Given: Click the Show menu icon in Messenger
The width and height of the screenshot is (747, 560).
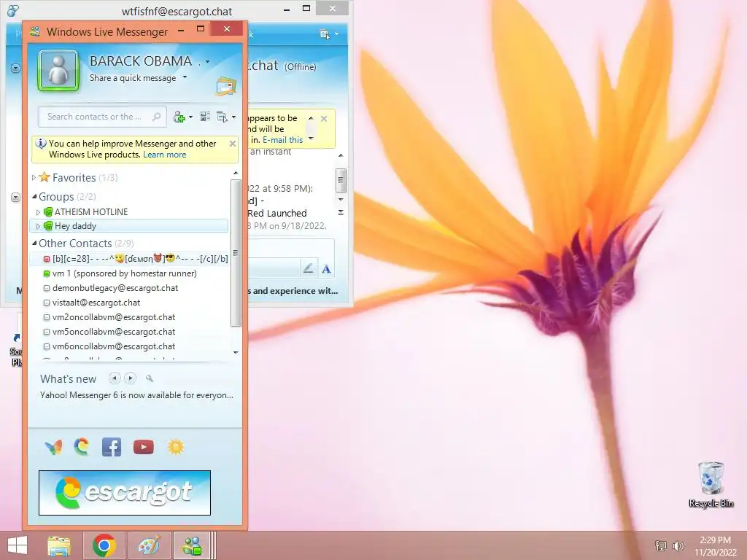Looking at the screenshot, I should (222, 117).
